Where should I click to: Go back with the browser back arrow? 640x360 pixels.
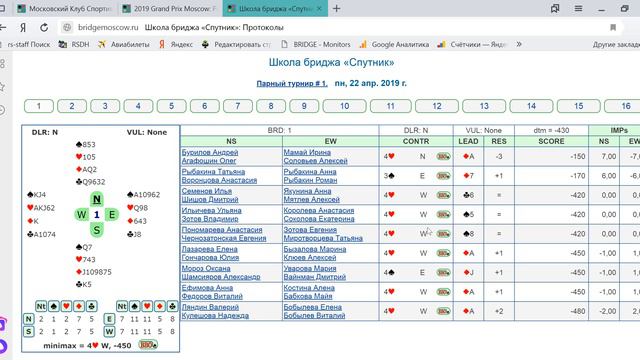[x=3, y=27]
